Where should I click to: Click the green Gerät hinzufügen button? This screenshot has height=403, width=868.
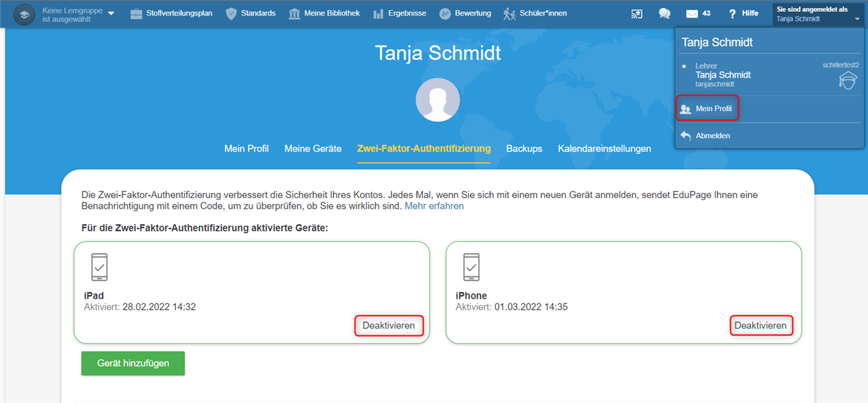click(133, 364)
